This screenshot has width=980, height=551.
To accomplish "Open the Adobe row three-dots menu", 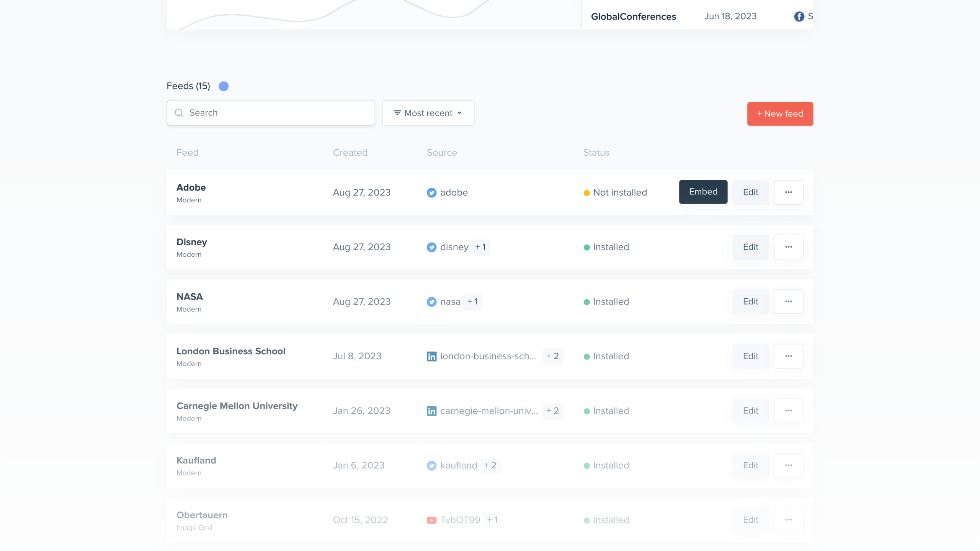I will click(788, 192).
